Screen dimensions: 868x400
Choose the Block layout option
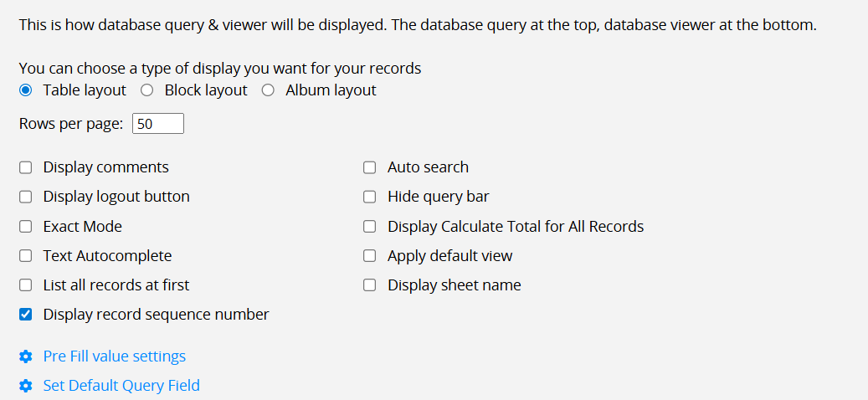click(x=146, y=90)
